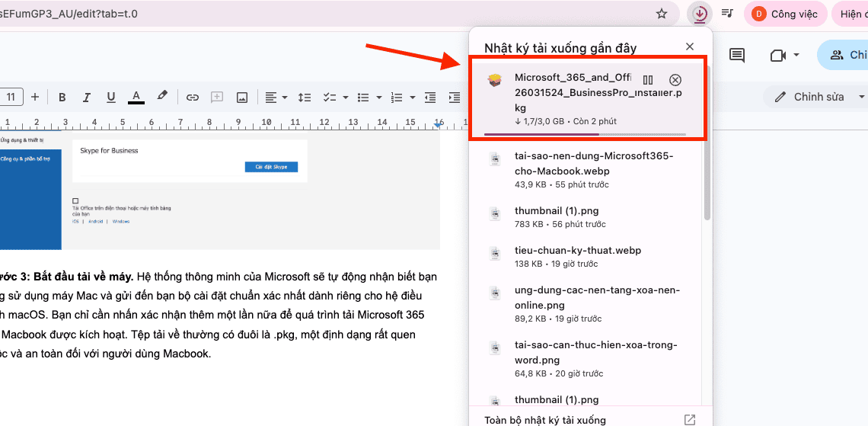Image resolution: width=868 pixels, height=426 pixels.
Task: Toggle underline formatting
Action: pyautogui.click(x=110, y=98)
